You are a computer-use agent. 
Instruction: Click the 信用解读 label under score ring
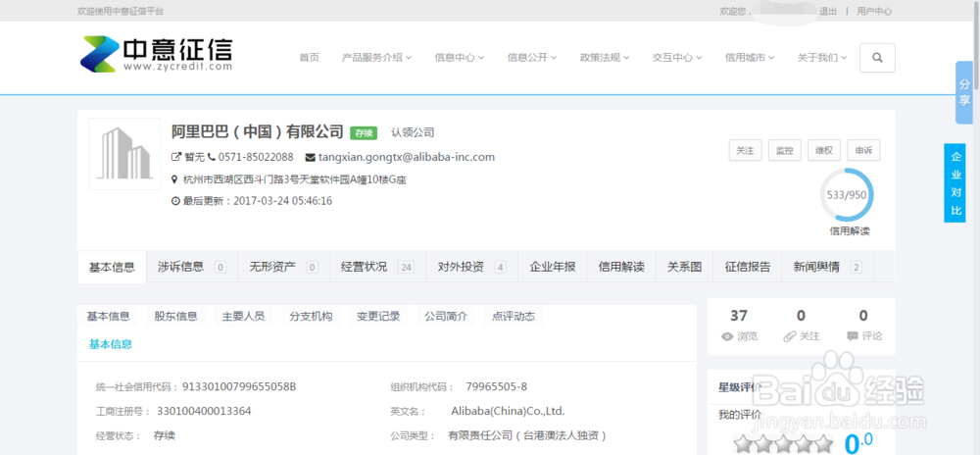pyautogui.click(x=850, y=231)
